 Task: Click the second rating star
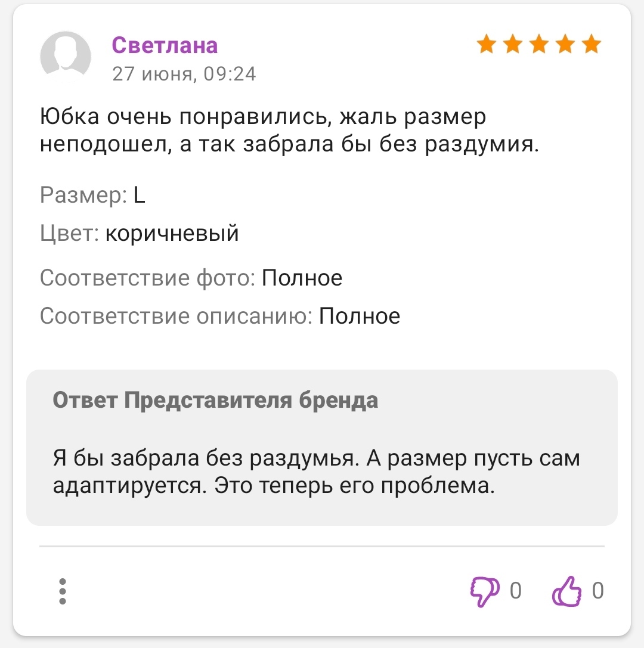click(513, 44)
